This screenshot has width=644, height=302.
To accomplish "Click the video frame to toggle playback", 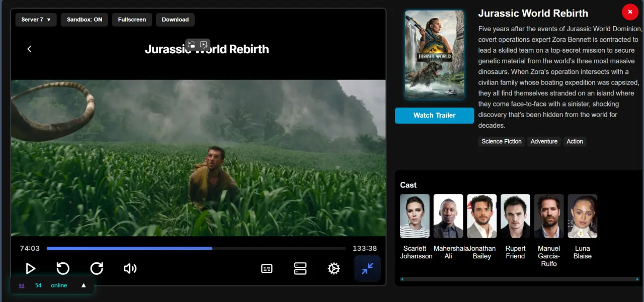I will (198, 158).
